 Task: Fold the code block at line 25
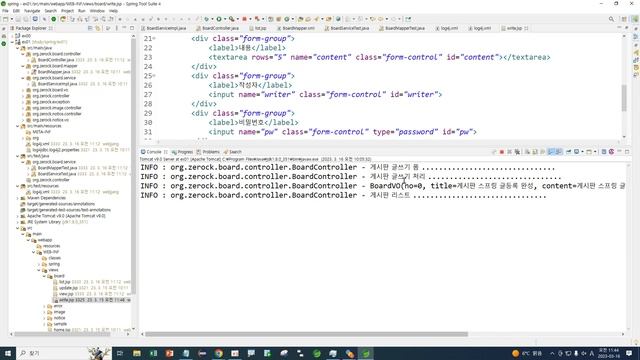[x=154, y=76]
